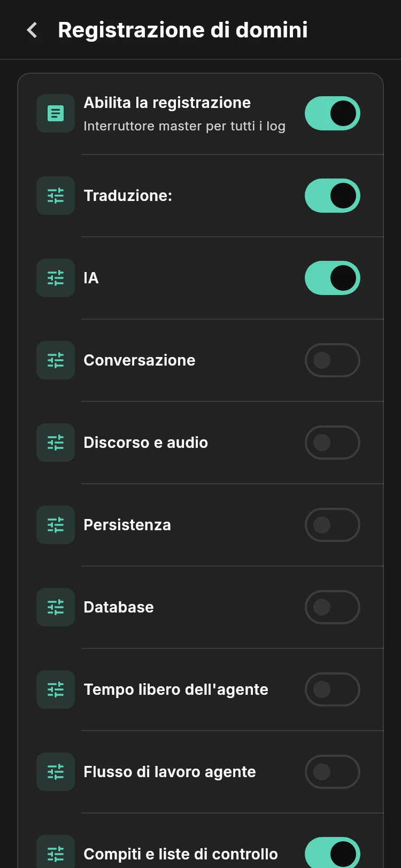Disable the Abilita la registrazione master switch
Viewport: 401px width, 868px height.
click(333, 113)
